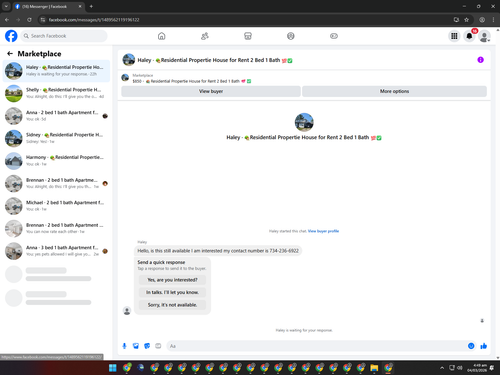Click the Facebook logo
The height and width of the screenshot is (375, 500).
(11, 36)
